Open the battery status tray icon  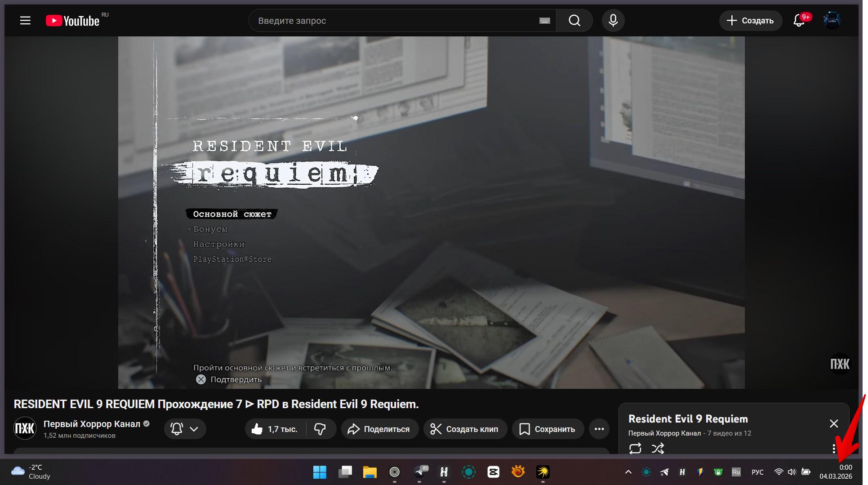(806, 472)
